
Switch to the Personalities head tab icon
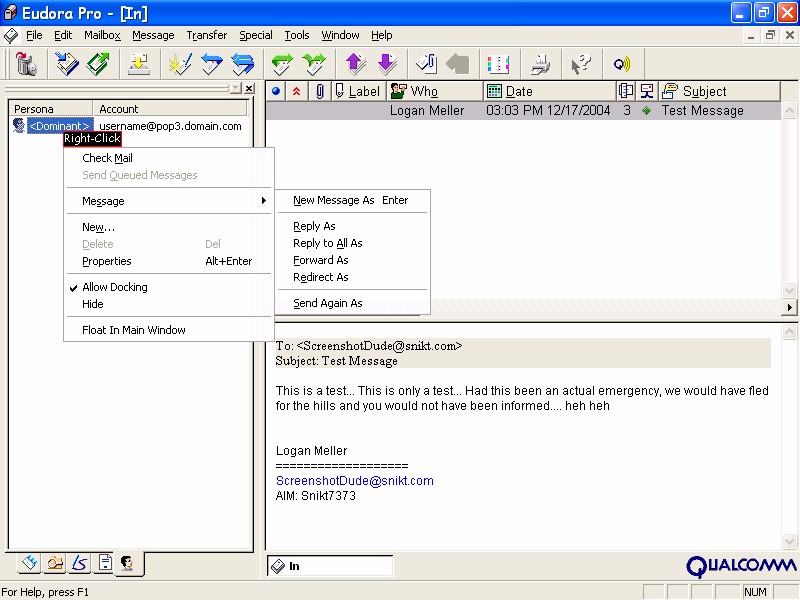point(128,563)
